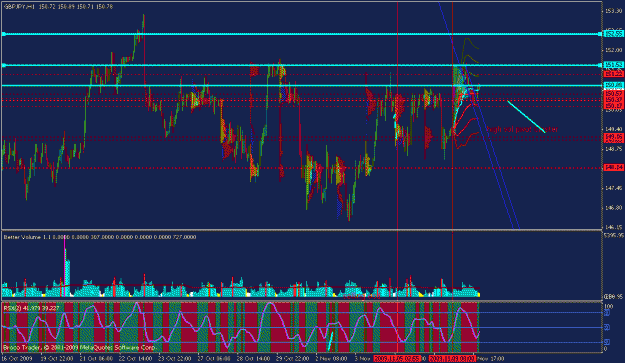Click the RSI scale value 100
This screenshot has height=363, width=625.
(609, 306)
